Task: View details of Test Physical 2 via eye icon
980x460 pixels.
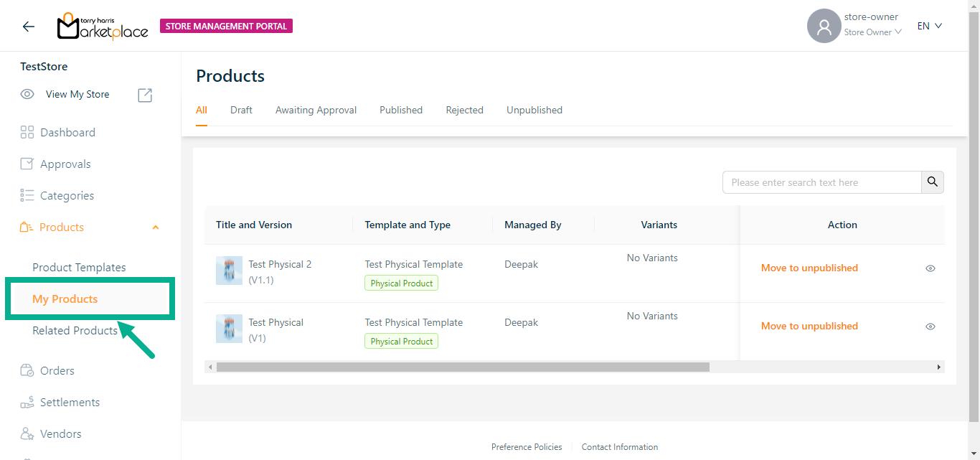Action: 930,268
